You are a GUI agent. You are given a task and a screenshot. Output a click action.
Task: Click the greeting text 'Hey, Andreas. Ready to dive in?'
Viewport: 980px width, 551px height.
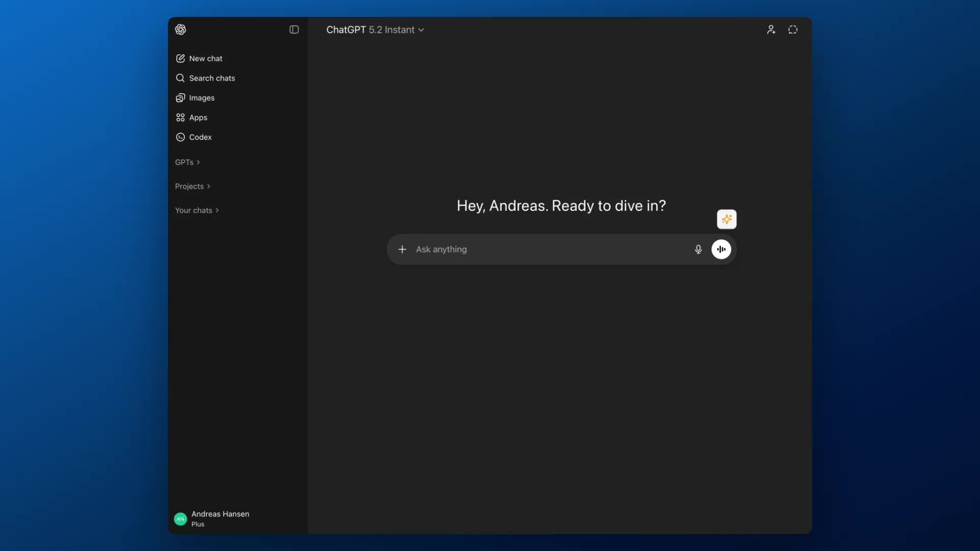561,206
